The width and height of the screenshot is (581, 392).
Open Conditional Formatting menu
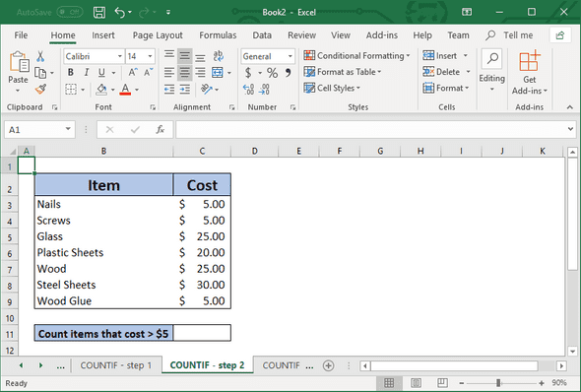click(356, 55)
